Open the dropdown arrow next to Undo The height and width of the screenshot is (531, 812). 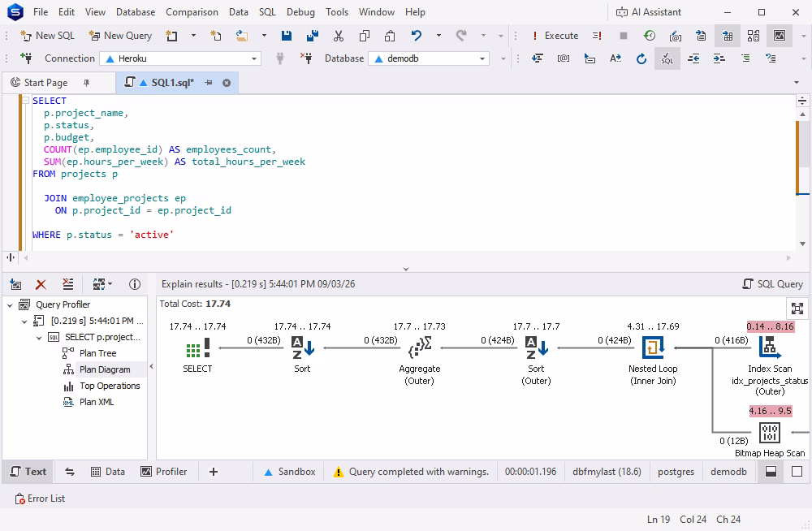[438, 36]
